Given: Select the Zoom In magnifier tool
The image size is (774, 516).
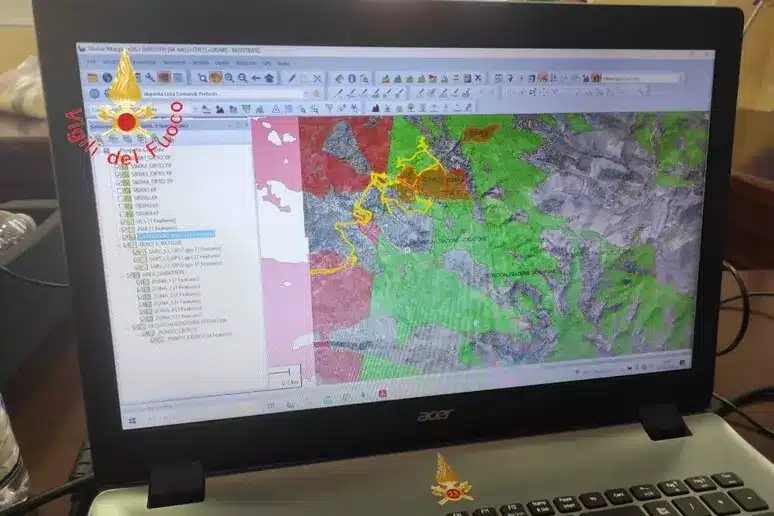Looking at the screenshot, I should 229,77.
